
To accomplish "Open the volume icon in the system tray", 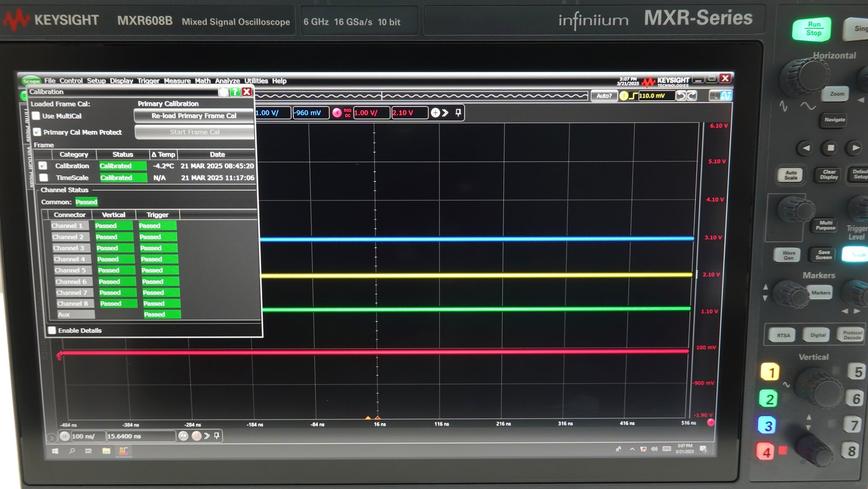I will [654, 449].
